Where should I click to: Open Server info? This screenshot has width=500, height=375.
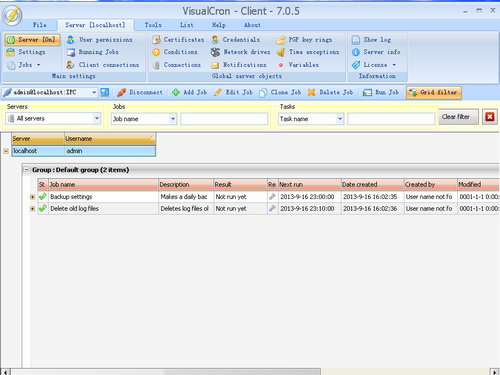[376, 52]
